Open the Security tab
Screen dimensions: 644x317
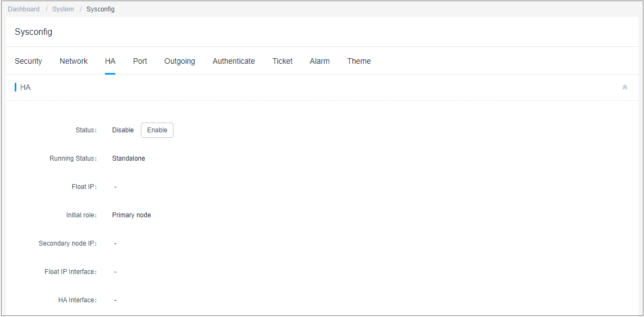[28, 61]
